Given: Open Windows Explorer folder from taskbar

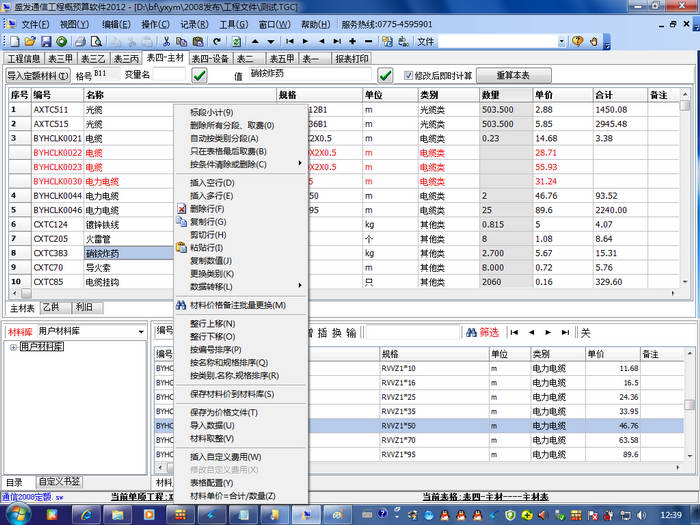Looking at the screenshot, I should coord(117,515).
